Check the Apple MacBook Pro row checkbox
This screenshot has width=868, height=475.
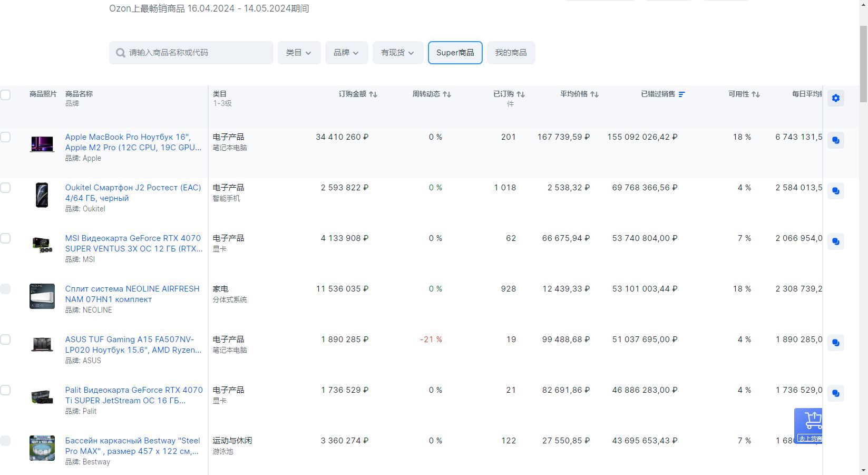click(5, 137)
